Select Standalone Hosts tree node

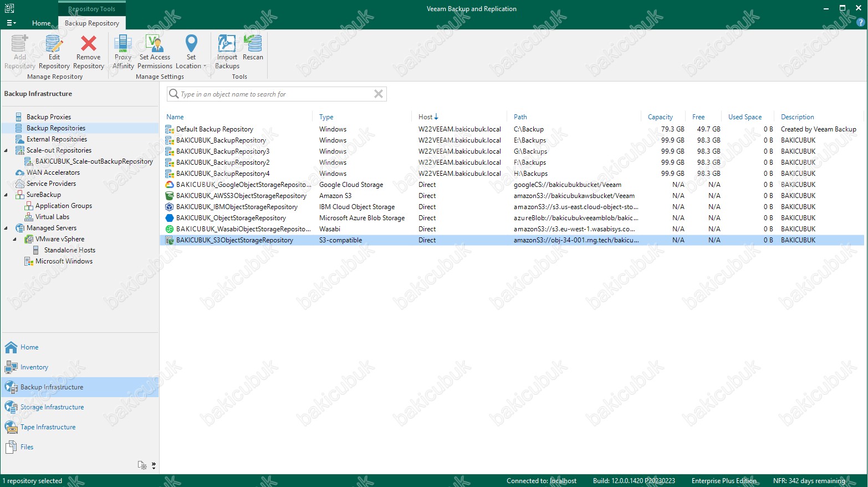[x=70, y=250]
